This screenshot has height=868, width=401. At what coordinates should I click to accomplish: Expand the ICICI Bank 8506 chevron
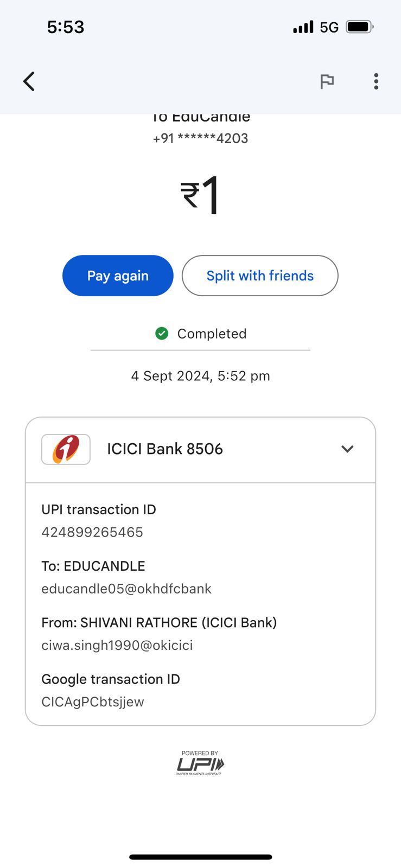(347, 449)
